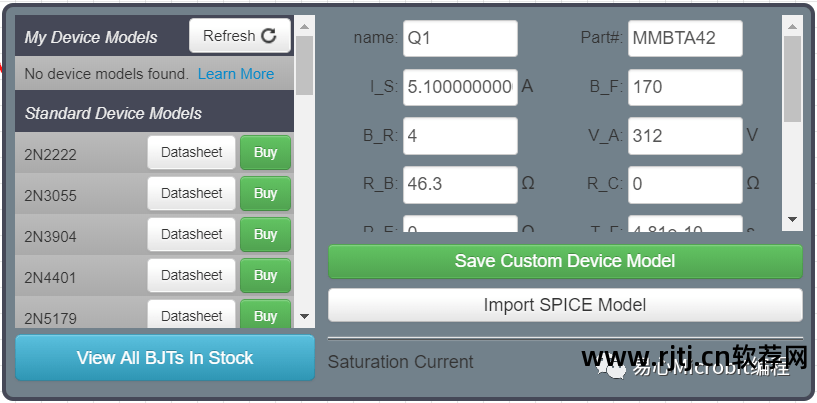Buy the 2N5179 transistor
This screenshot has width=817, height=403.
pos(265,316)
